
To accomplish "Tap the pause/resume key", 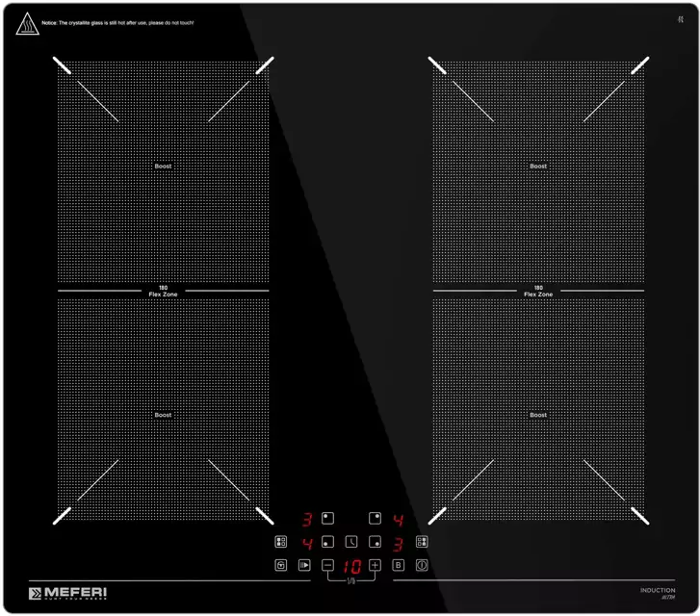I will click(x=304, y=566).
